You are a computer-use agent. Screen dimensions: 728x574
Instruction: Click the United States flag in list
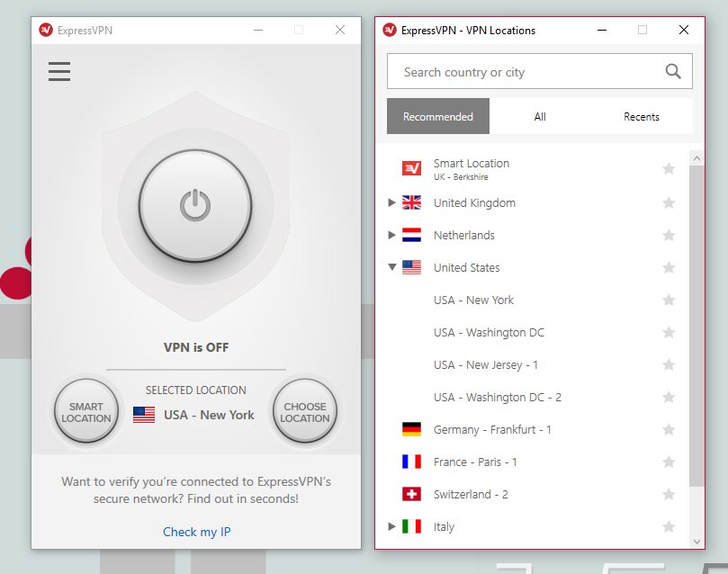[411, 267]
